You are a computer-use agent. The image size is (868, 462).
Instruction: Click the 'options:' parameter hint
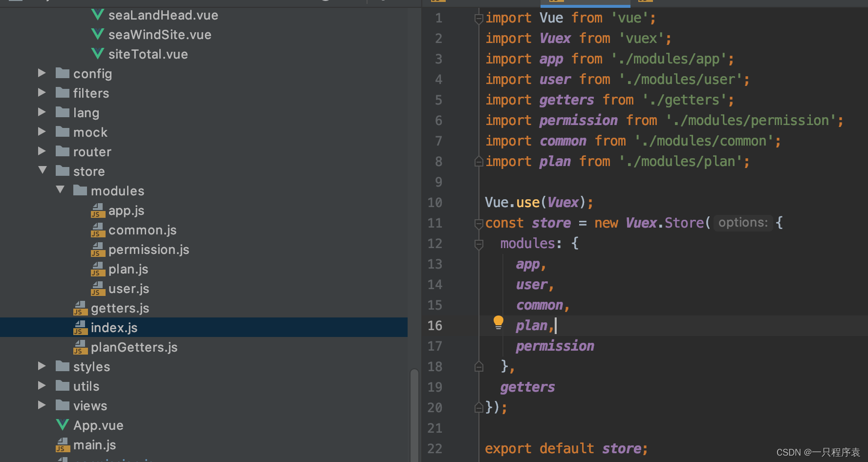pos(743,223)
